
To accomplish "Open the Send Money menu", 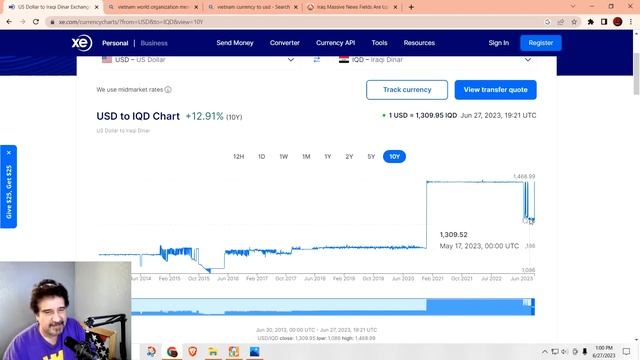I will 235,43.
